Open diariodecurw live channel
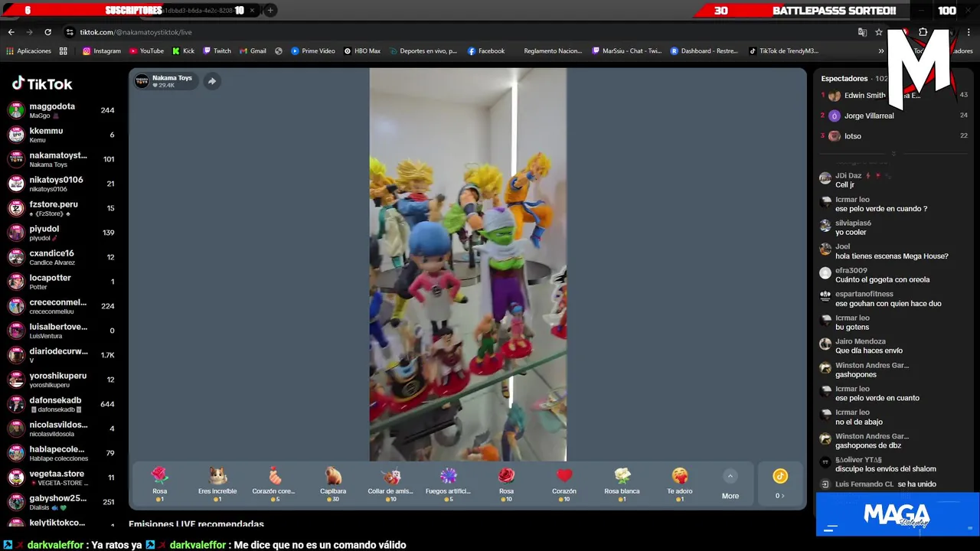Image resolution: width=980 pixels, height=551 pixels. point(61,355)
